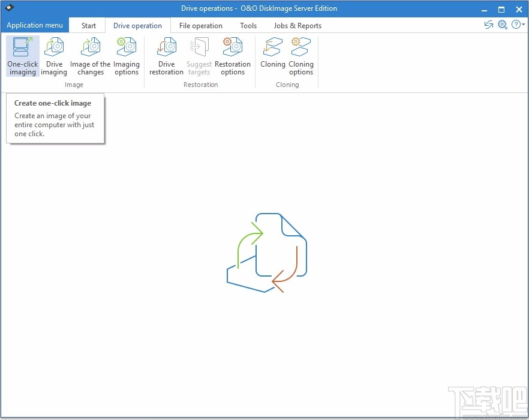This screenshot has height=420, width=529.
Task: Switch to the File operation tab
Action: (201, 25)
